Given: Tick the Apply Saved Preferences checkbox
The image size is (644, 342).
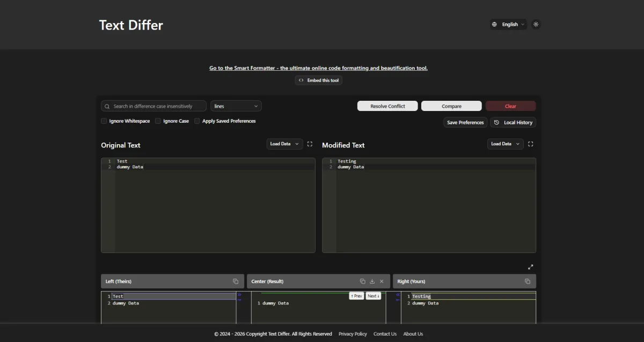Looking at the screenshot, I should [197, 121].
